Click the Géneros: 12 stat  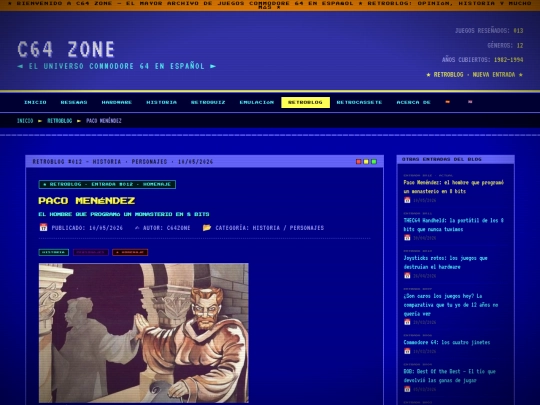(505, 45)
